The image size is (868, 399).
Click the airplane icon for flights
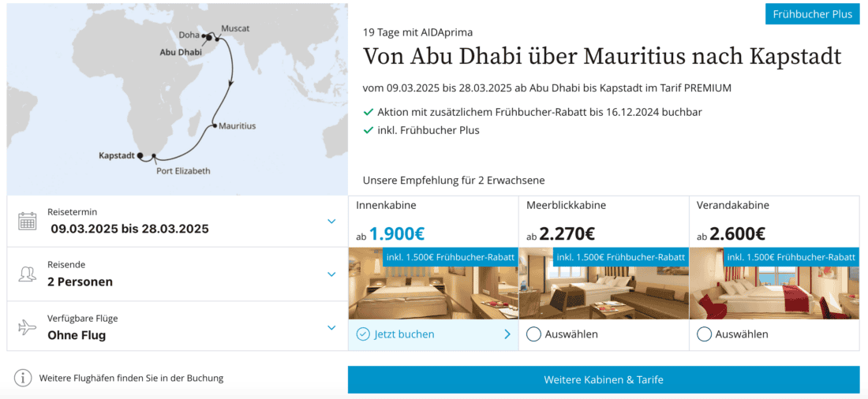(x=28, y=327)
